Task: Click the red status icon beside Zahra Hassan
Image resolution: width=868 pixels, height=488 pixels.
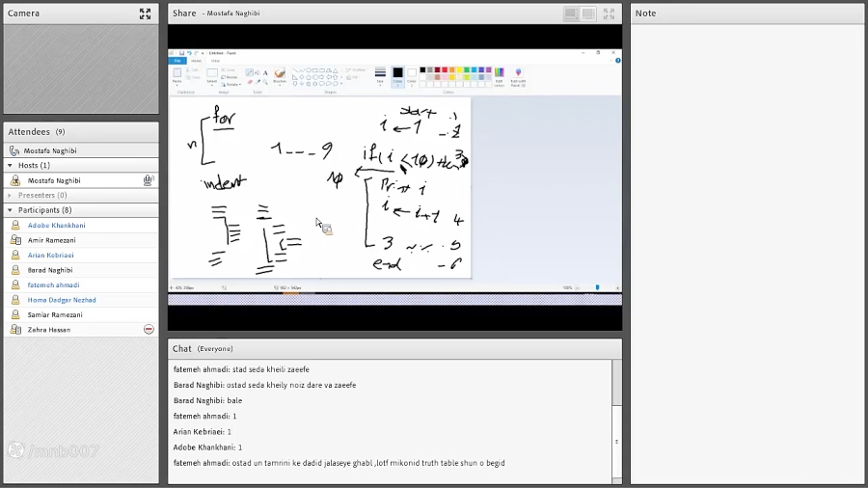Action: [x=149, y=330]
